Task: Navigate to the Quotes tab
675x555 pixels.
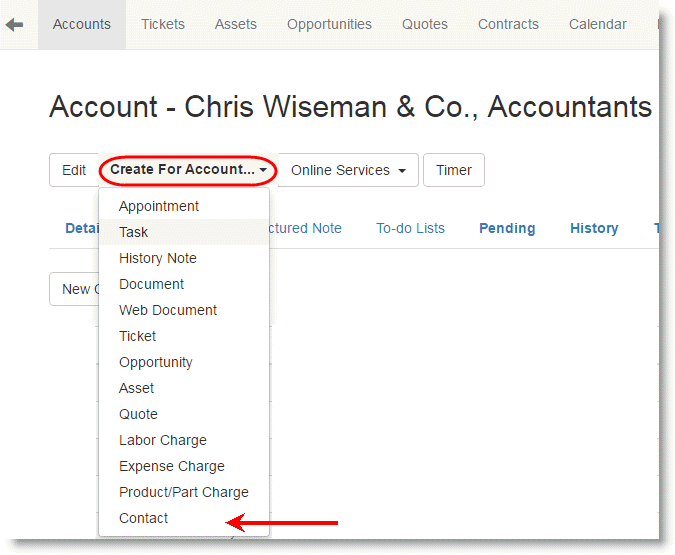Action: pyautogui.click(x=425, y=25)
